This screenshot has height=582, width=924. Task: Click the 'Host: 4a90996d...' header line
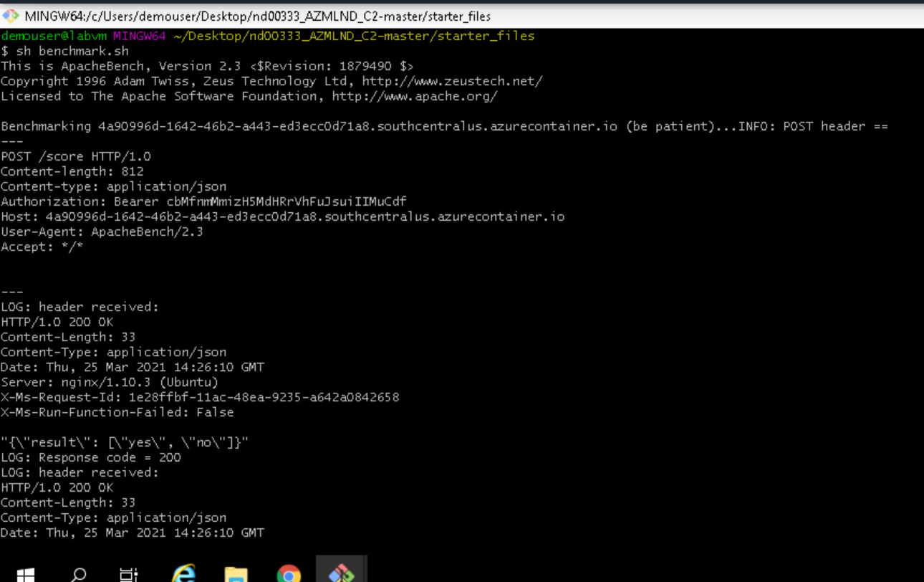pyautogui.click(x=283, y=216)
